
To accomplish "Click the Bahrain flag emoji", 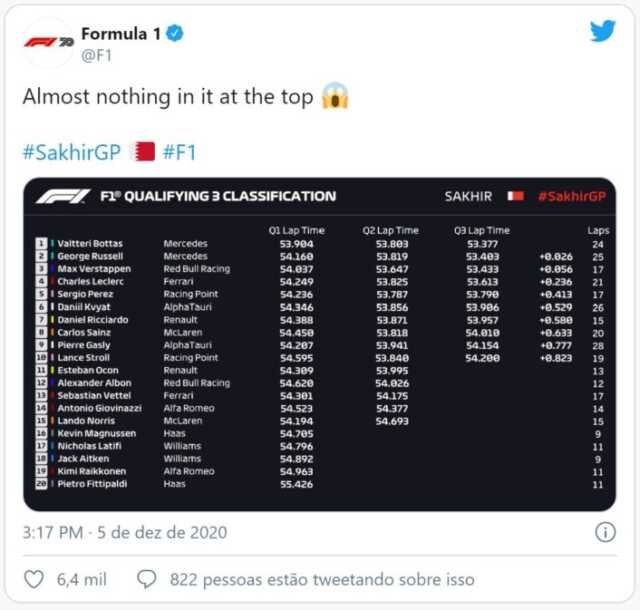I will pyautogui.click(x=145, y=152).
